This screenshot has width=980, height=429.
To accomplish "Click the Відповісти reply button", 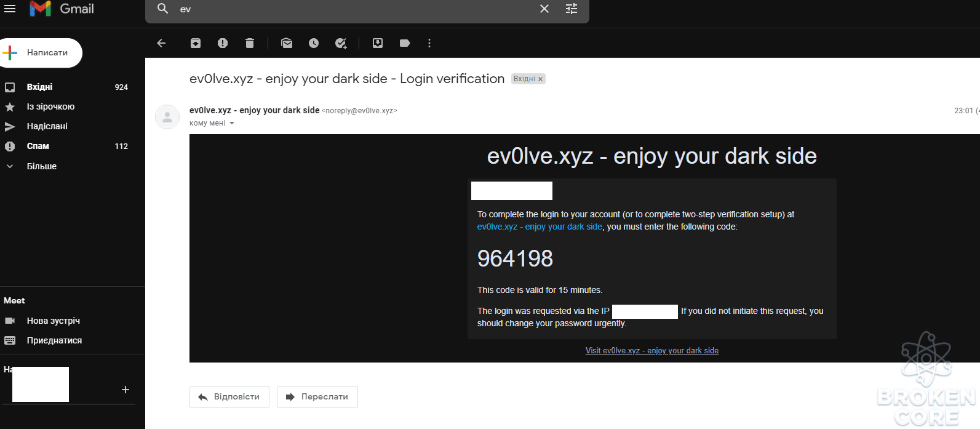I will 229,397.
